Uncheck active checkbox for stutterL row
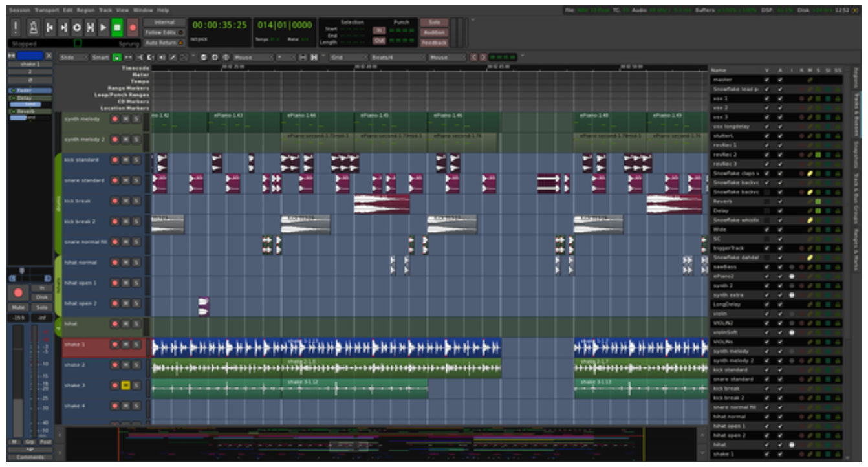Viewport: 868px width, 467px height. [x=780, y=136]
